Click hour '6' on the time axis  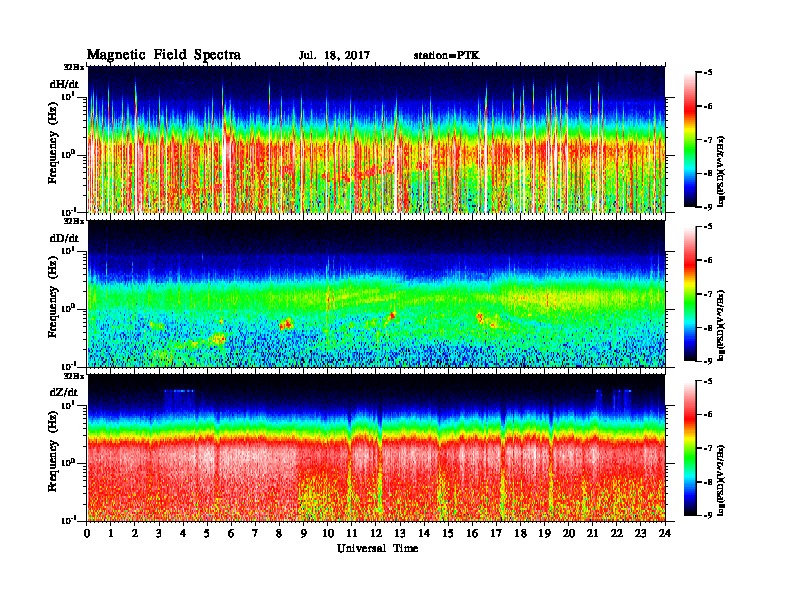click(231, 533)
